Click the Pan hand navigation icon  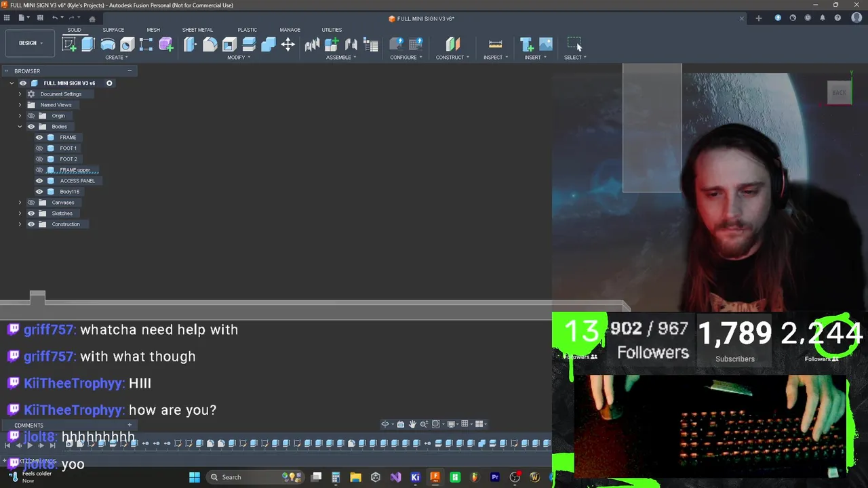coord(412,424)
